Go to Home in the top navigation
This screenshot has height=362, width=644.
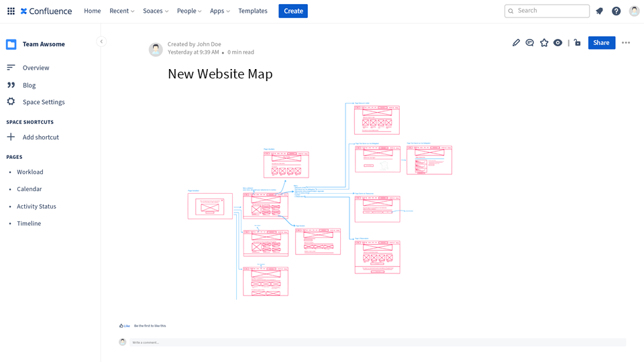pos(93,11)
